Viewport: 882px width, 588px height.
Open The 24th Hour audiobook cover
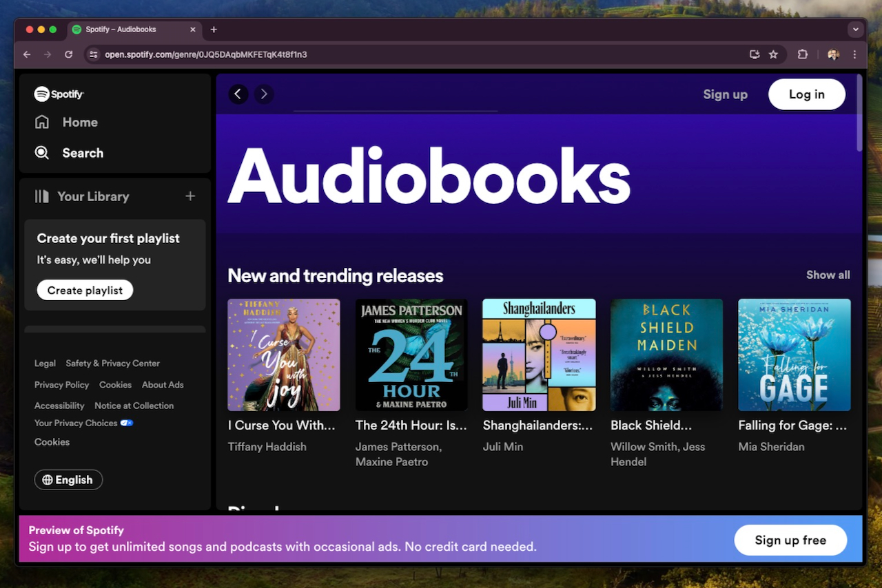411,355
